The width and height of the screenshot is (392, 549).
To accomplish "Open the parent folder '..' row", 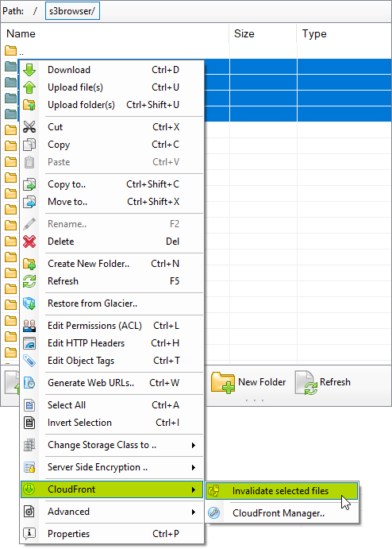I will 14,51.
